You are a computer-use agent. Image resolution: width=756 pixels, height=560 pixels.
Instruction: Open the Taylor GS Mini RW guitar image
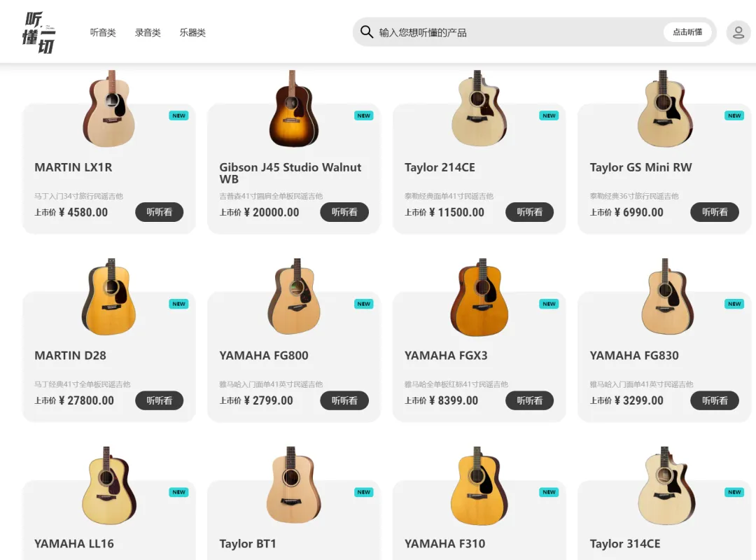(x=664, y=108)
